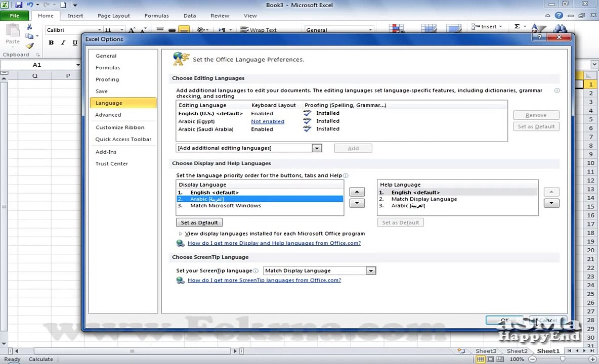Move help language down with arrow button

pos(551,203)
